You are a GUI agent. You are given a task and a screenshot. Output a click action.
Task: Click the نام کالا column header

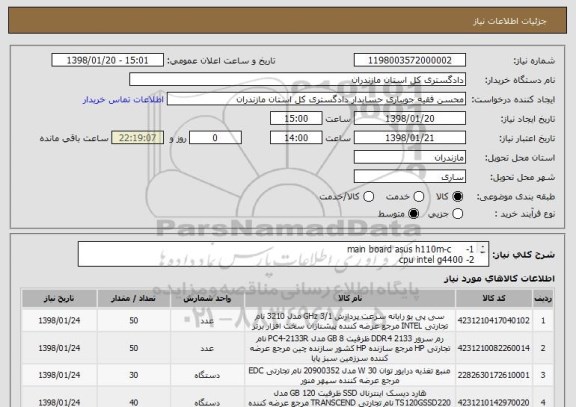pos(350,298)
